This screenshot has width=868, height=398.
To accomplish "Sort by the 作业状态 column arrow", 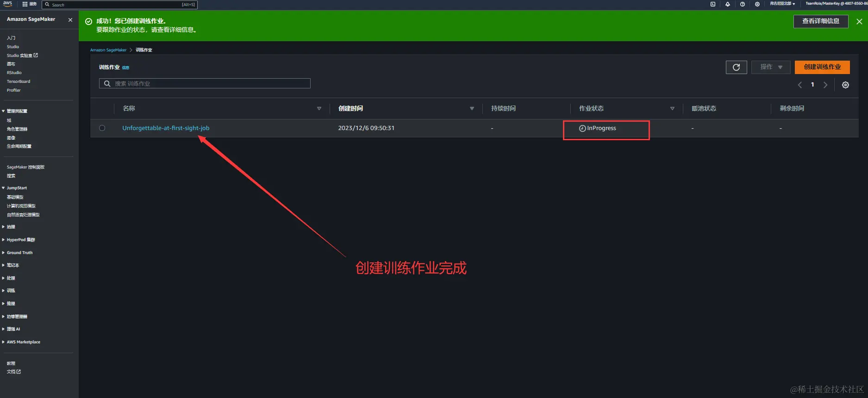I will (x=672, y=109).
